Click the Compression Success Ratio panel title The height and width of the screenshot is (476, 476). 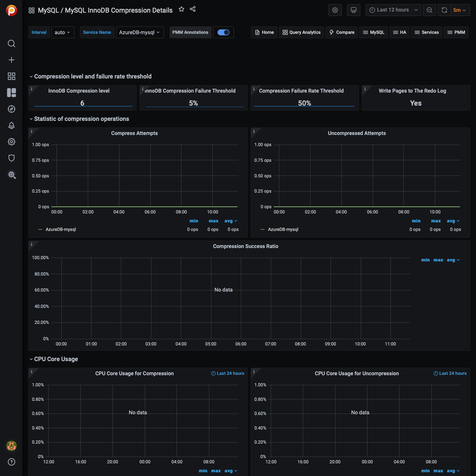[x=245, y=246]
